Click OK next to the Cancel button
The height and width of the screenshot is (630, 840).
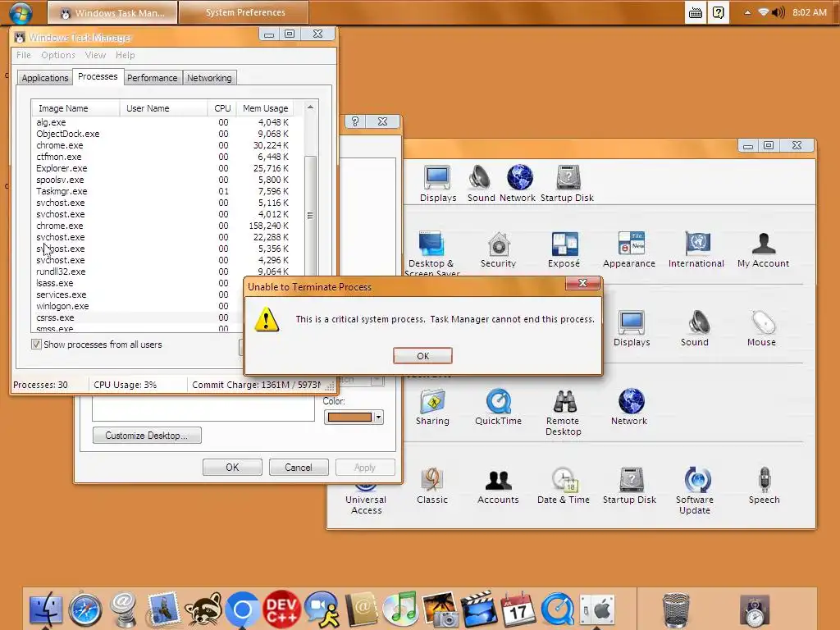point(232,467)
